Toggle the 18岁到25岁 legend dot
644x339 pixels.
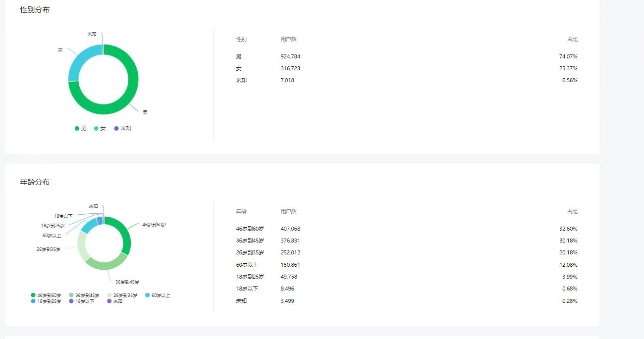(x=33, y=301)
